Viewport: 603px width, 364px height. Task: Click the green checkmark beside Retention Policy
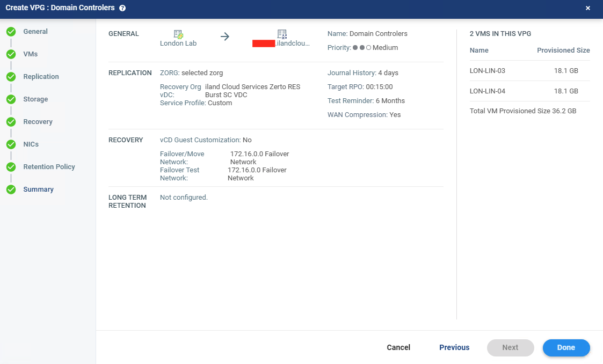11,167
